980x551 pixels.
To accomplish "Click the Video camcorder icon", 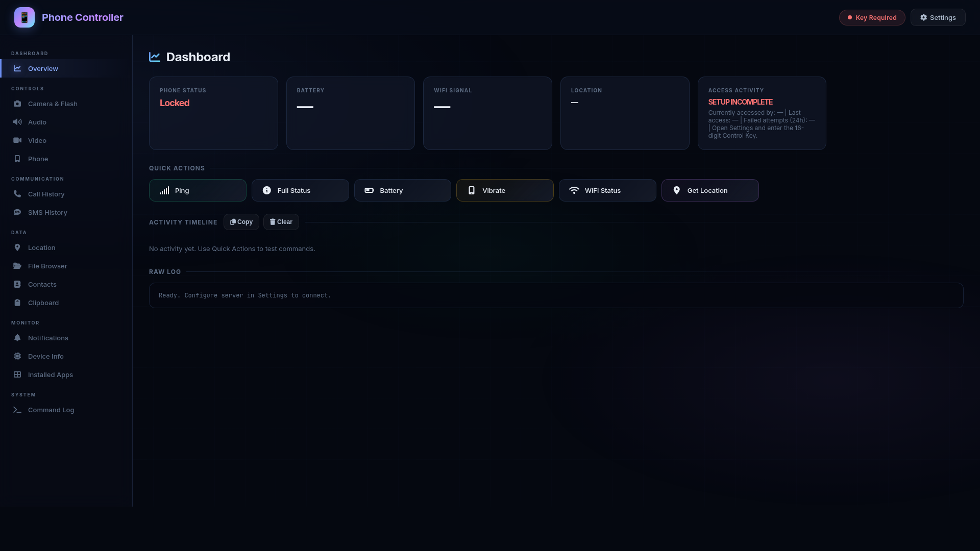I will pos(17,140).
